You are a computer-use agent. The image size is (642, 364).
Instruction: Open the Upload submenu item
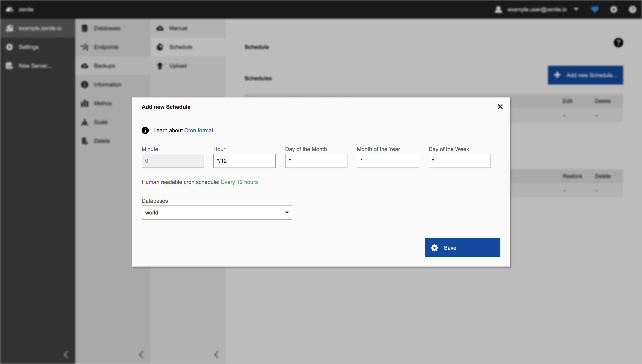point(178,66)
